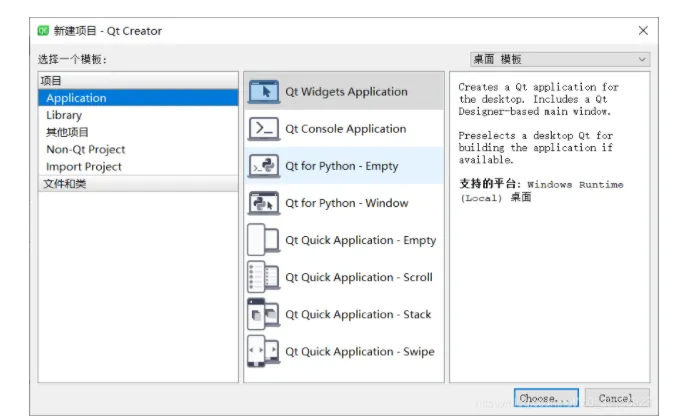Open the 桌面 模板 platform dropdown
This screenshot has width=682, height=420.
(x=560, y=59)
